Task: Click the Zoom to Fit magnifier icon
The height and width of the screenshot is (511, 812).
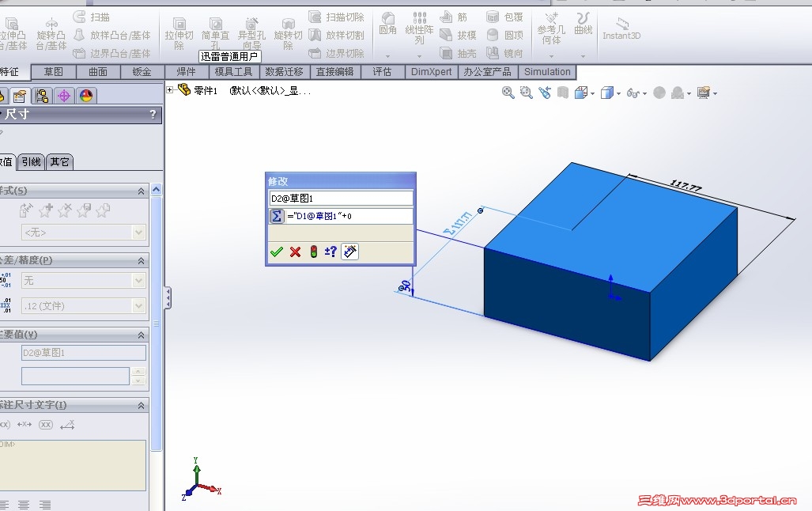Action: click(x=508, y=93)
